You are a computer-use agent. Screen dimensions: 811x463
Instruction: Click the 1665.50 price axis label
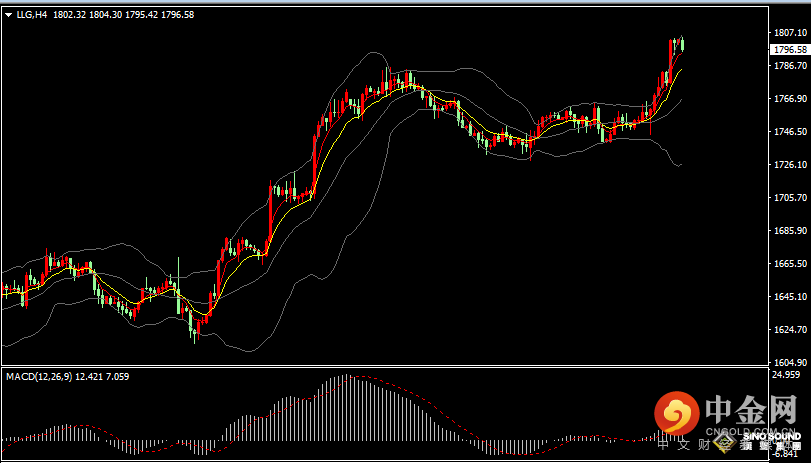click(x=789, y=264)
